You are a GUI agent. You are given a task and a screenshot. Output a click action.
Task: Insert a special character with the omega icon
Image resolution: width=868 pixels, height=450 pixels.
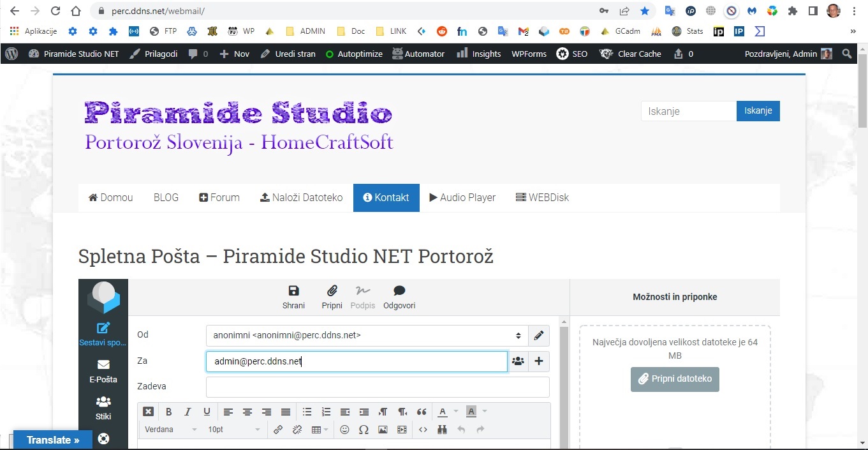[364, 430]
